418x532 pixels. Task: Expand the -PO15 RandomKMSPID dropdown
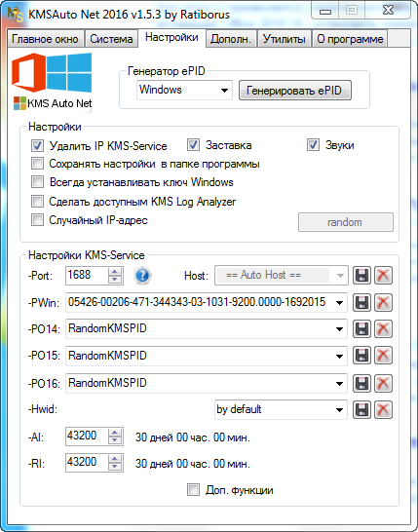(339, 356)
